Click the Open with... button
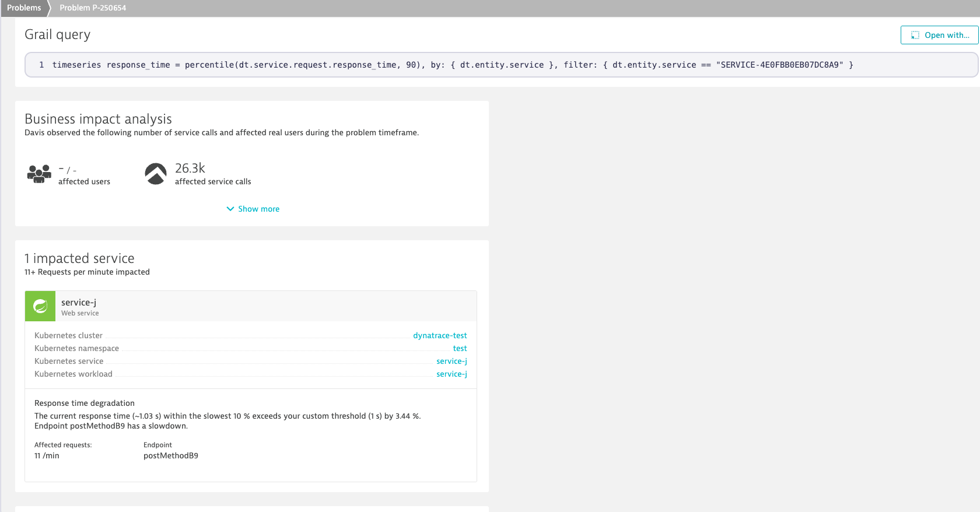 (939, 35)
